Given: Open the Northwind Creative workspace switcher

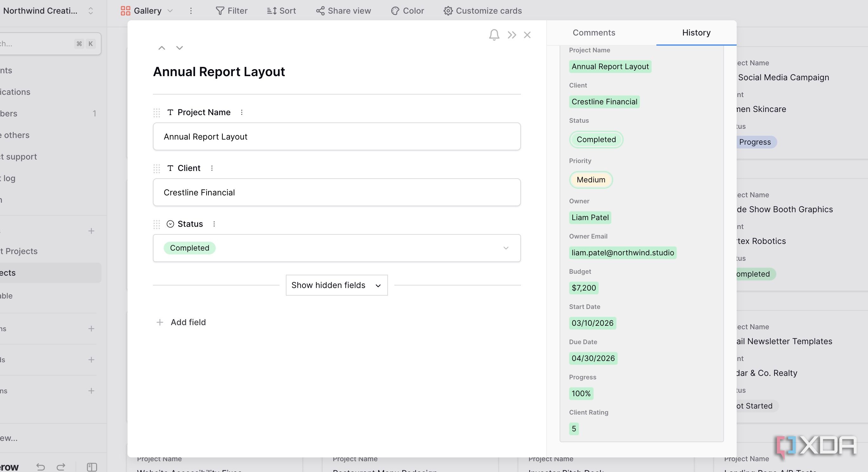Looking at the screenshot, I should [48, 11].
